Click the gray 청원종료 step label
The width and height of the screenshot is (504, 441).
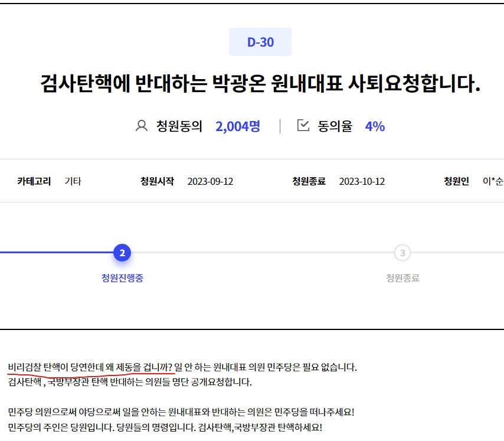pos(402,278)
